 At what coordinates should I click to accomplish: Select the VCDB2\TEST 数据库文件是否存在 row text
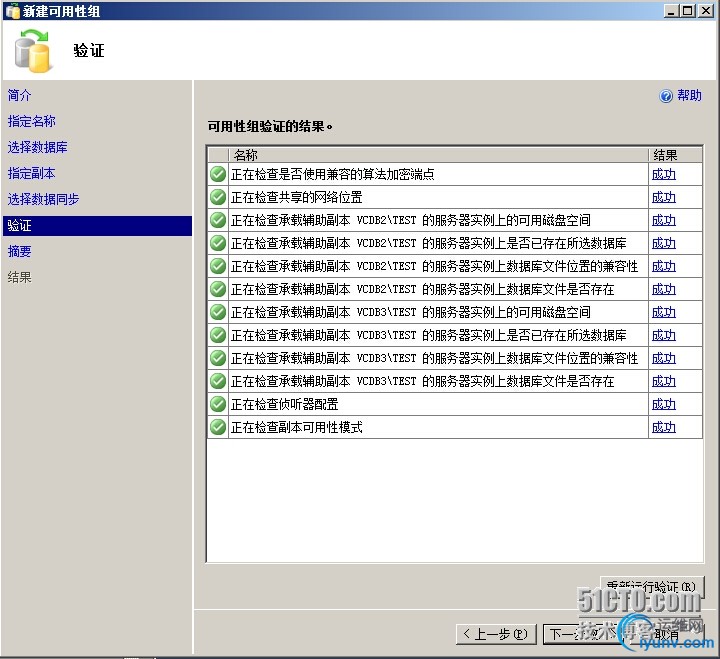click(x=422, y=289)
